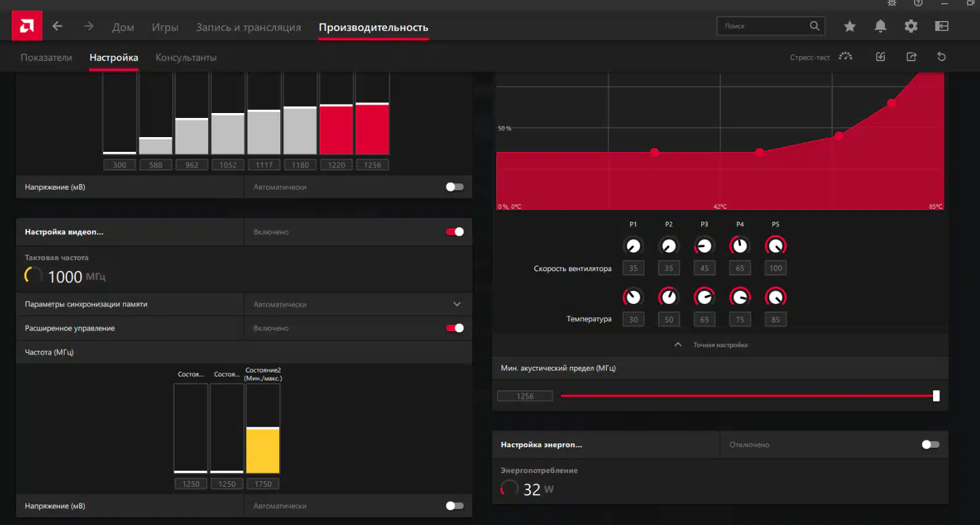980x525 pixels.
Task: Click the AMD logo home icon
Action: pyautogui.click(x=27, y=26)
